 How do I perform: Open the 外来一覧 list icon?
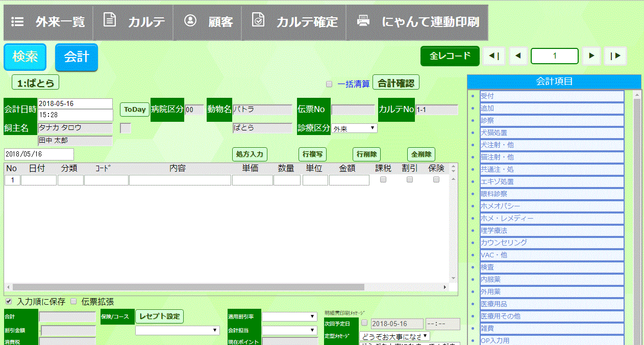tap(18, 22)
